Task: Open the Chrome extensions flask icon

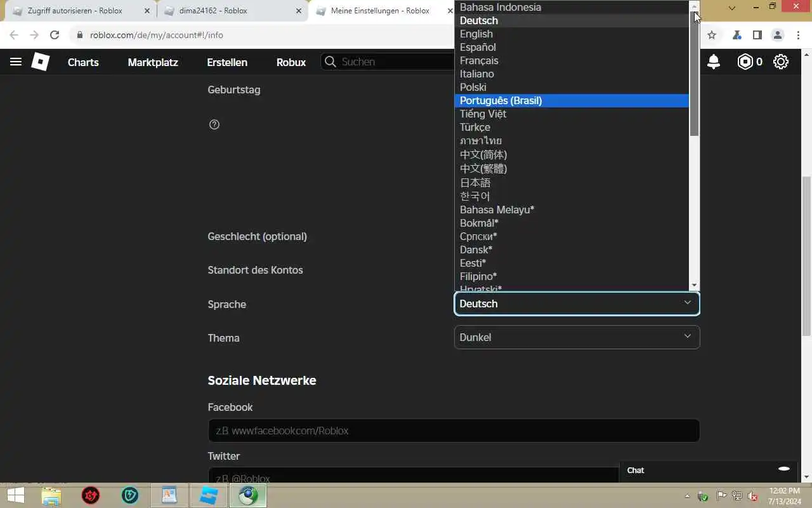Action: 737,35
